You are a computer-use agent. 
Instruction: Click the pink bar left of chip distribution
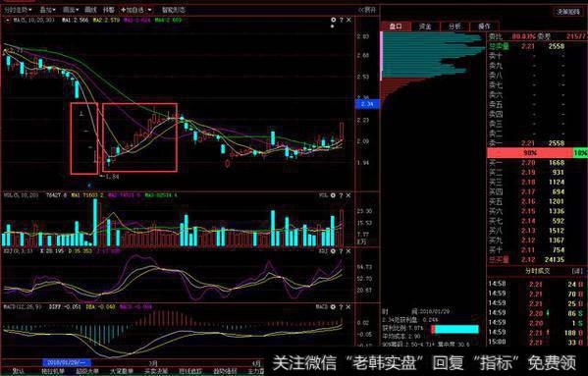pyautogui.click(x=382, y=56)
